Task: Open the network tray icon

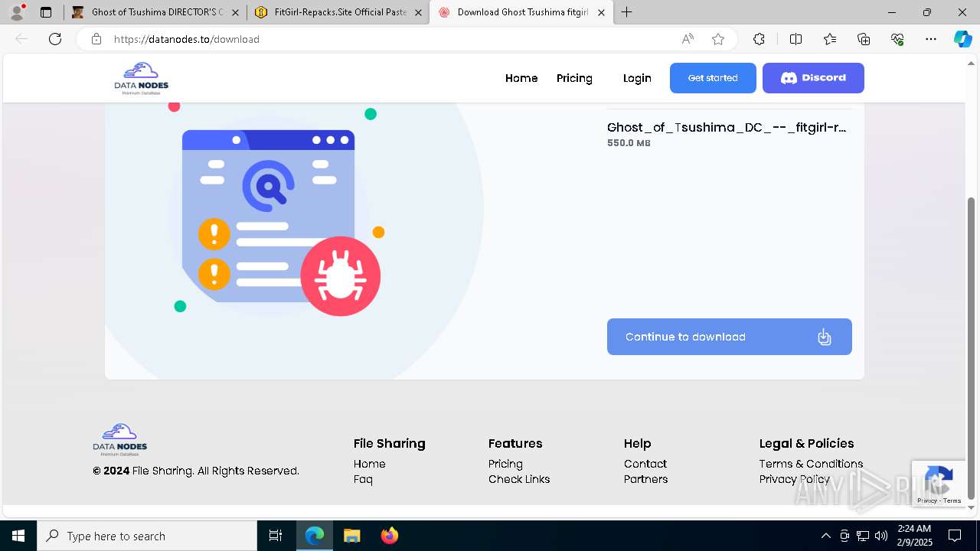Action: (x=863, y=536)
